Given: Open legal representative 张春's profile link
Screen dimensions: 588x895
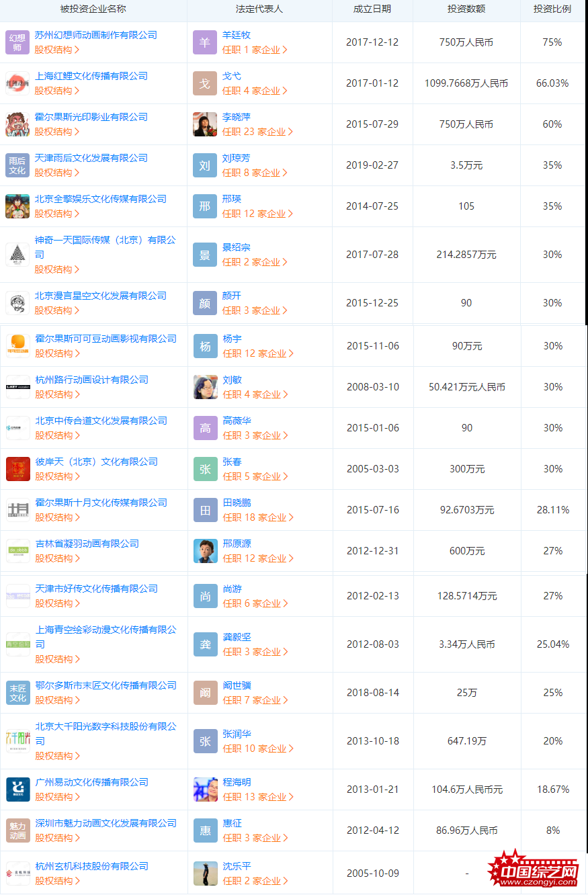Looking at the screenshot, I should tap(233, 462).
